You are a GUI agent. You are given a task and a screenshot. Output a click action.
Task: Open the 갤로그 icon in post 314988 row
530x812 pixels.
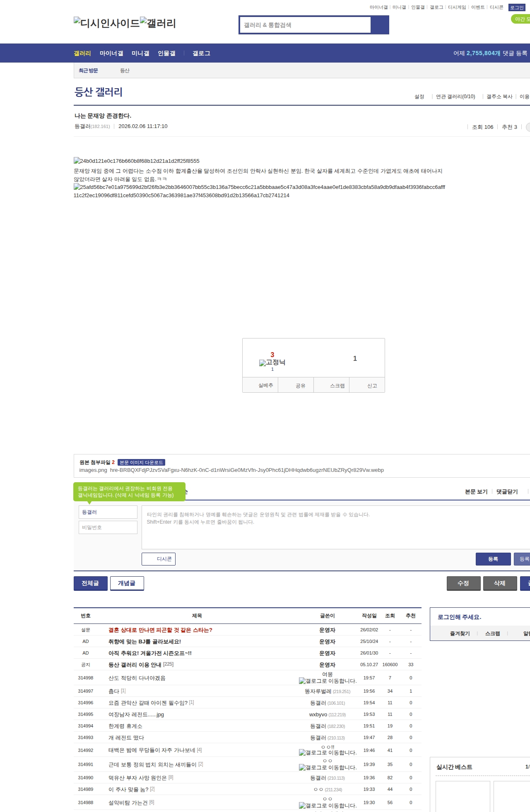pyautogui.click(x=328, y=805)
